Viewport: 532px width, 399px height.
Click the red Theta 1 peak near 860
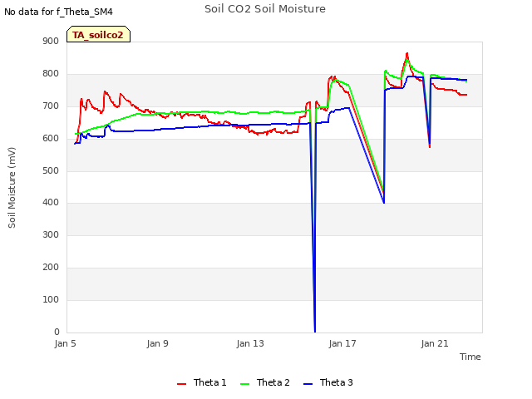click(407, 53)
